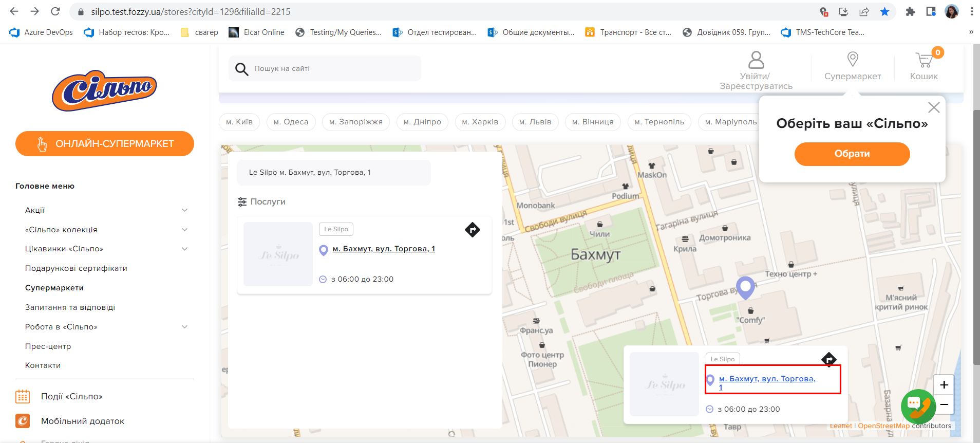Go back to previous browser page
This screenshot has height=443, width=980.
[x=14, y=11]
